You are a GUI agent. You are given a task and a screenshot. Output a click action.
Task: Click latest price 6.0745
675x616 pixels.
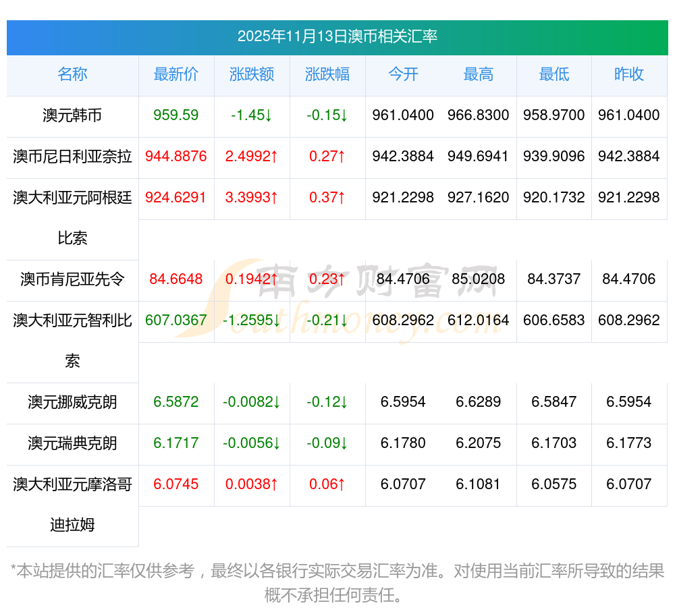point(176,484)
